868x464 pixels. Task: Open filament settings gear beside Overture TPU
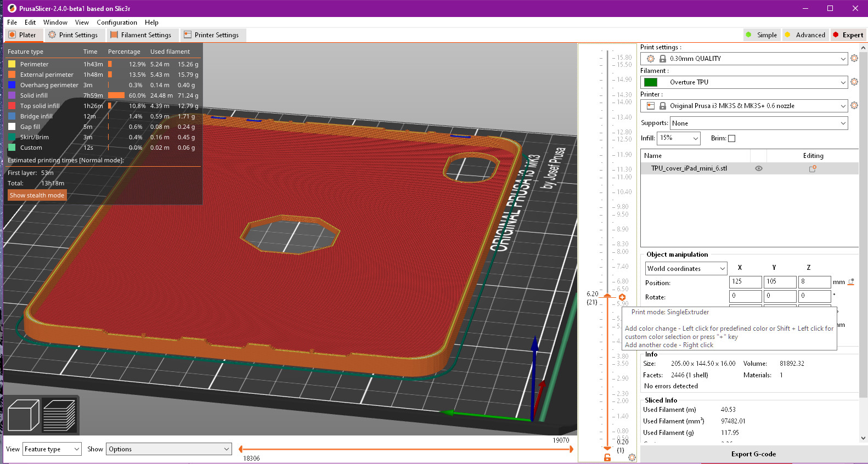coord(854,82)
